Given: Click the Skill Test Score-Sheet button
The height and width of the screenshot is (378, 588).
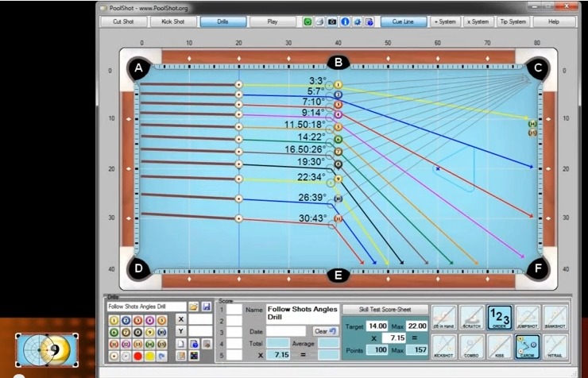Looking at the screenshot, I should pyautogui.click(x=385, y=309).
